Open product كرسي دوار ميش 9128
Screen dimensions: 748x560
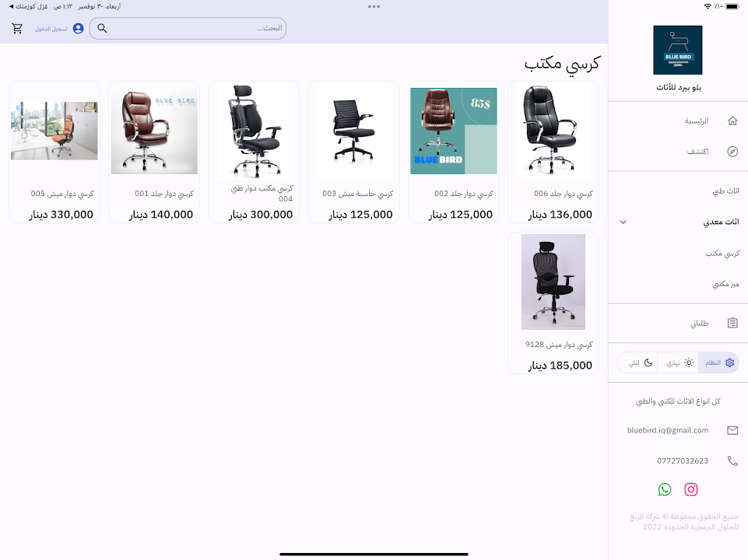tap(553, 302)
